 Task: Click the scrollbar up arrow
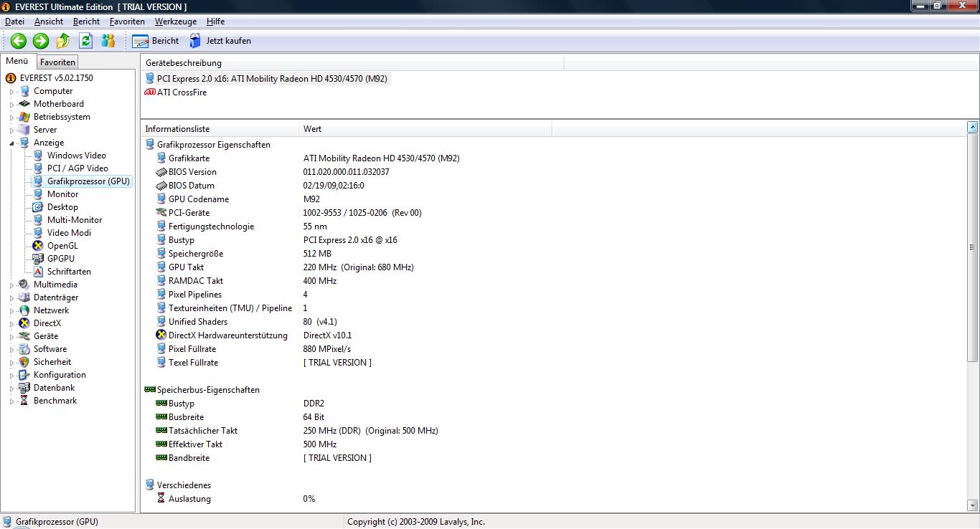pos(972,128)
